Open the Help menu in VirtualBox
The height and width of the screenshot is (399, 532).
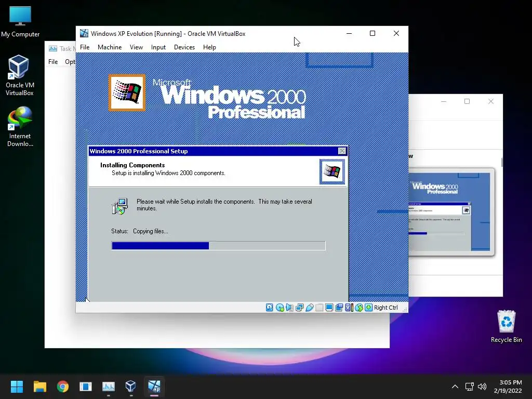(x=209, y=47)
